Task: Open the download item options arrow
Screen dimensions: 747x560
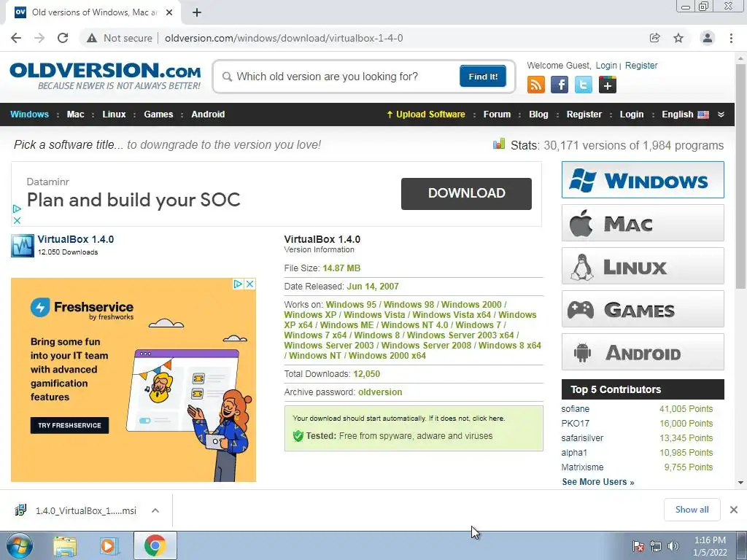Action: pyautogui.click(x=155, y=510)
